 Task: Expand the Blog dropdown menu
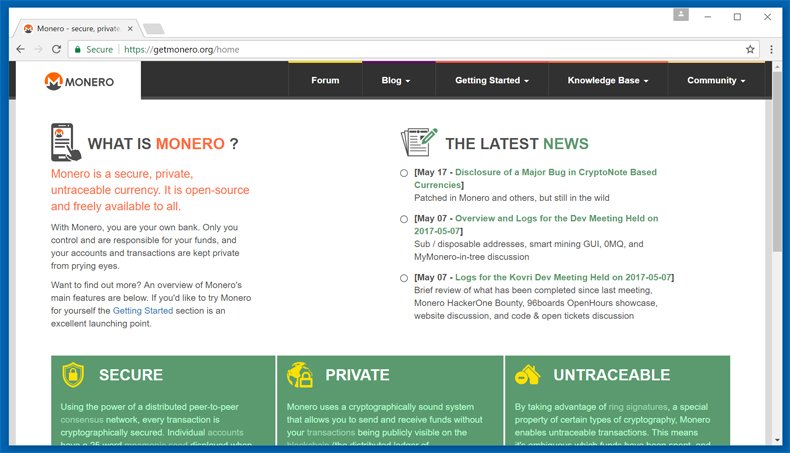pos(396,80)
